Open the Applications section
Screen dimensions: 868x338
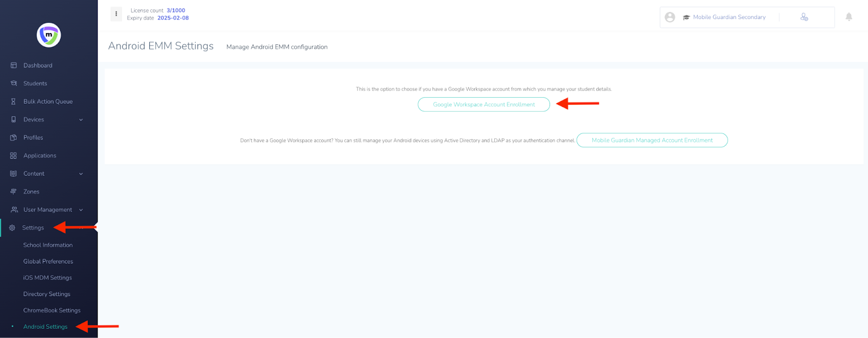[40, 156]
